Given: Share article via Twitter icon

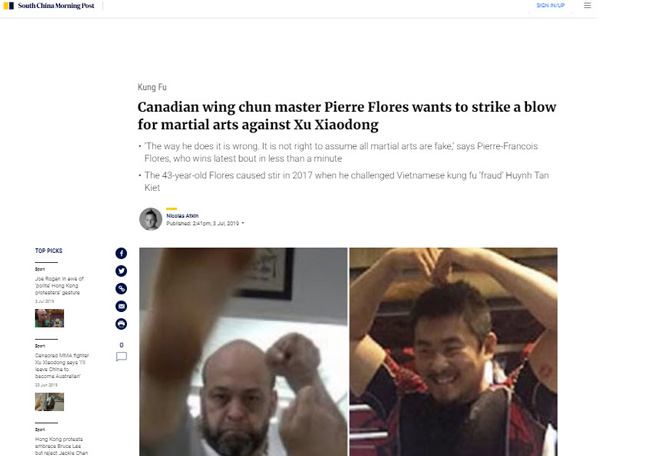Looking at the screenshot, I should point(121,271).
